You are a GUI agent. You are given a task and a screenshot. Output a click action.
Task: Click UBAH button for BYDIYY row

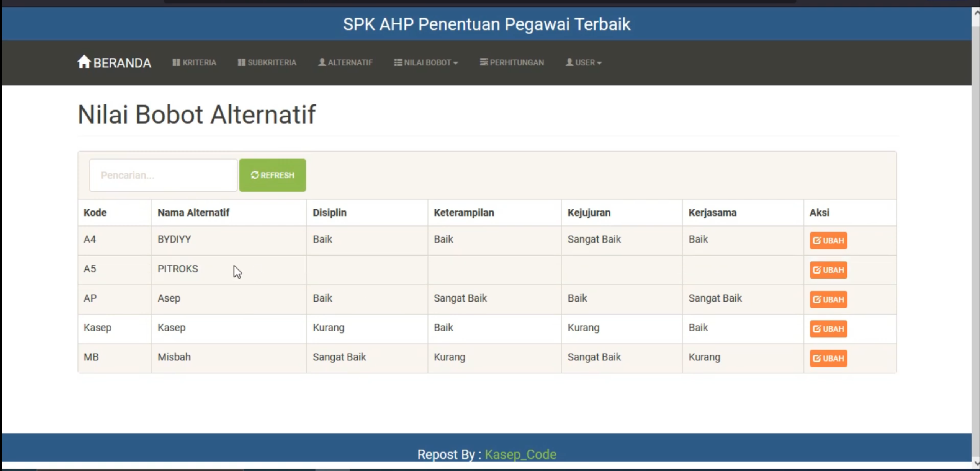(x=828, y=240)
